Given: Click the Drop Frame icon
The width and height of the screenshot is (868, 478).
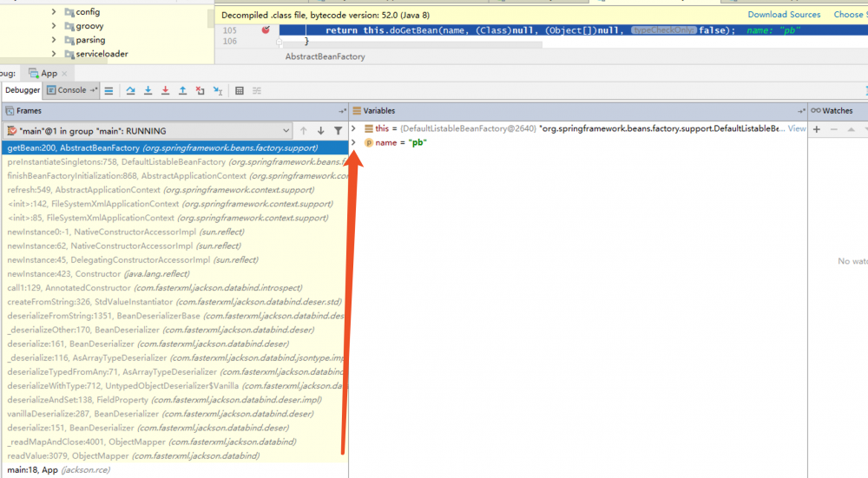Looking at the screenshot, I should click(x=200, y=91).
